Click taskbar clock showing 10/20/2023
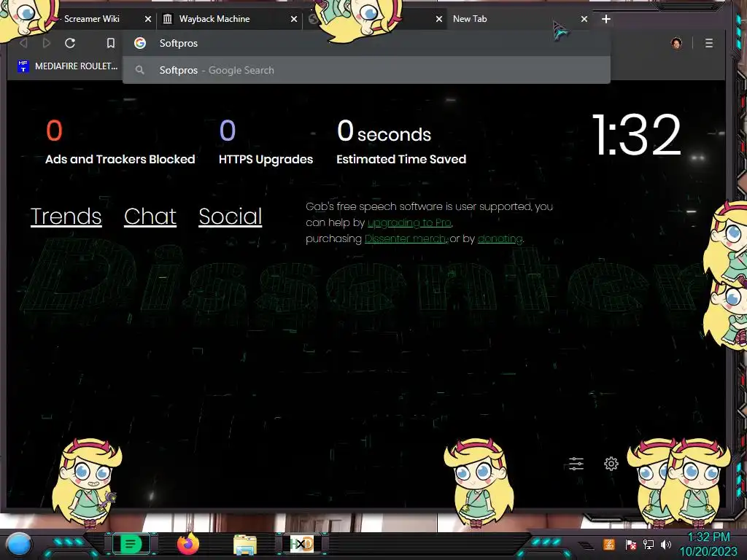Screen dimensions: 747x560 point(708,544)
